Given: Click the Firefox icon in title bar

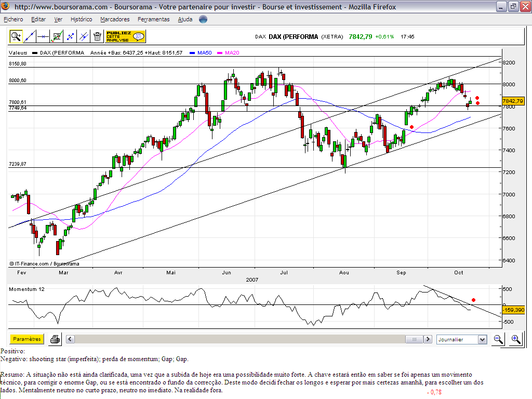Looking at the screenshot, I should [5, 6].
